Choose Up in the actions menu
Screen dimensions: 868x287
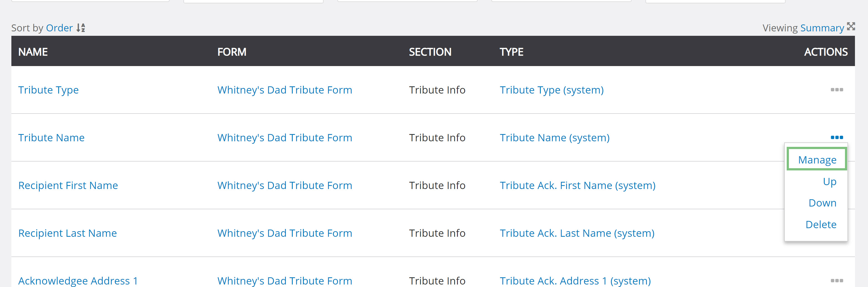[829, 181]
